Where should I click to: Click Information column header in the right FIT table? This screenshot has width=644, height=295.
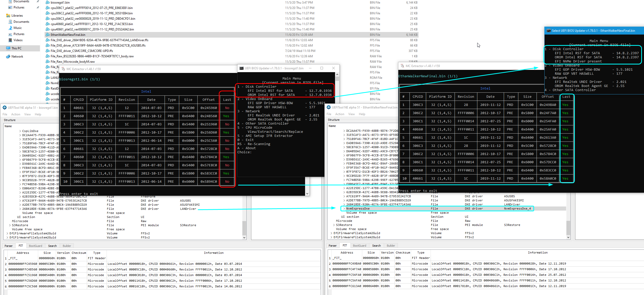(537, 253)
